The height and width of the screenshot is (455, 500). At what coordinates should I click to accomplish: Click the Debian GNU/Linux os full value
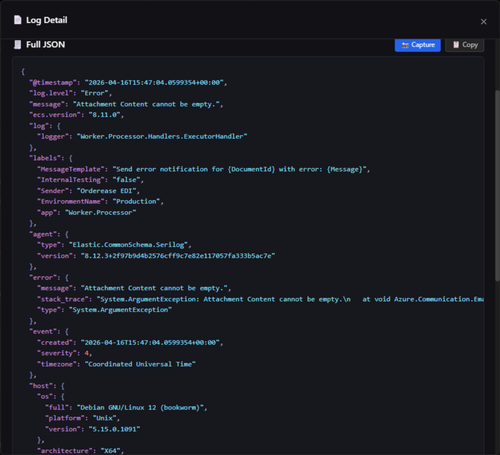pyautogui.click(x=140, y=407)
